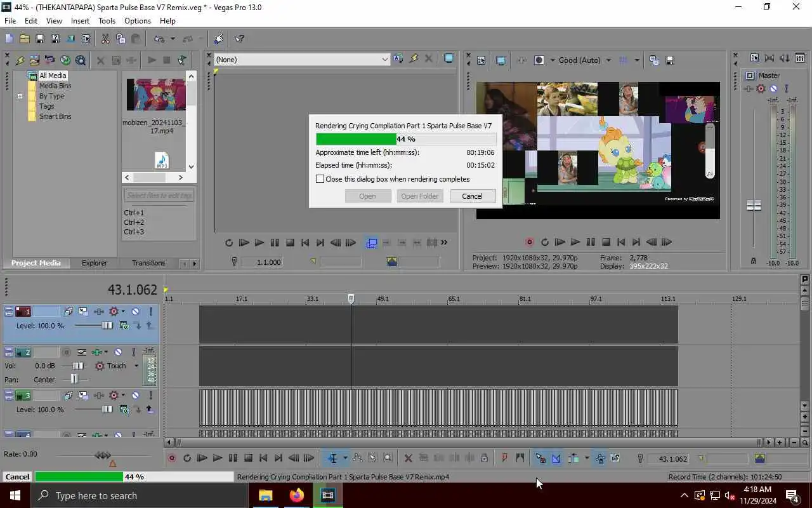Expand more trimmer buttons chevron

point(444,243)
